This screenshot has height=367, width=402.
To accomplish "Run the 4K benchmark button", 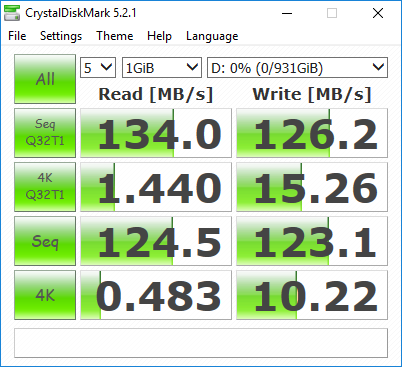I will pyautogui.click(x=45, y=295).
